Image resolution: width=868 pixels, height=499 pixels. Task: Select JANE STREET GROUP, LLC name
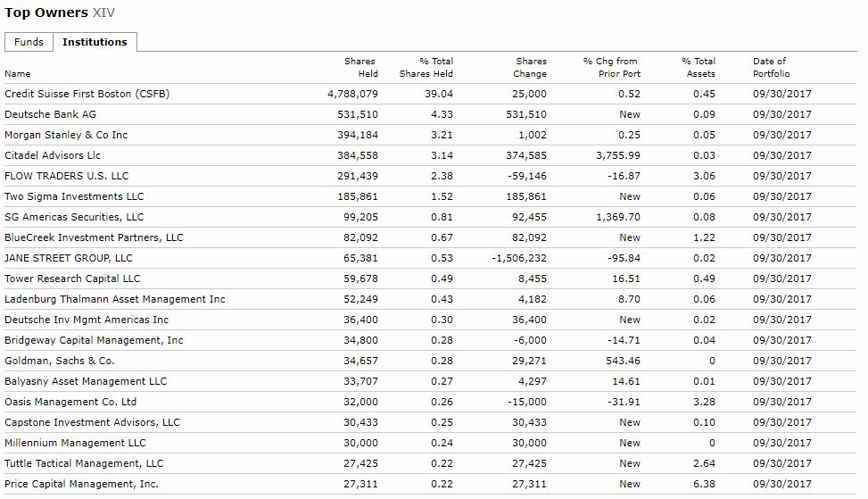point(69,258)
